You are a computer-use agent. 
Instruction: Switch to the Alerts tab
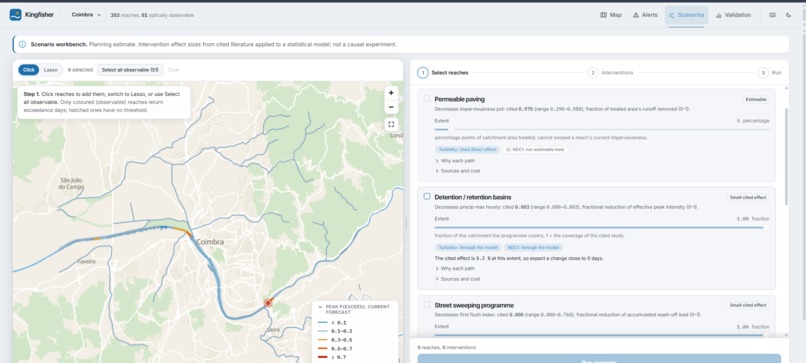tap(645, 15)
